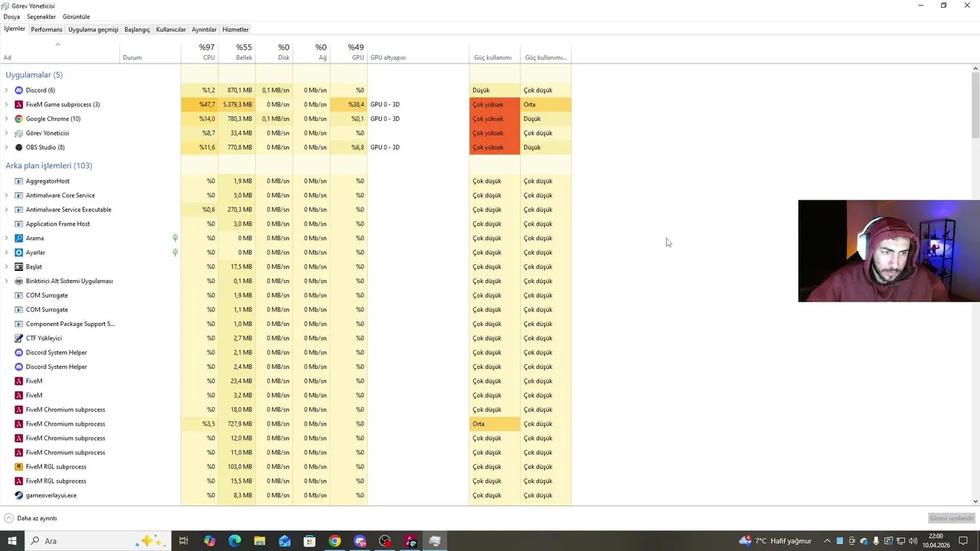Sort by the Durum column header
Image resolution: width=980 pixels, height=551 pixels.
150,52
